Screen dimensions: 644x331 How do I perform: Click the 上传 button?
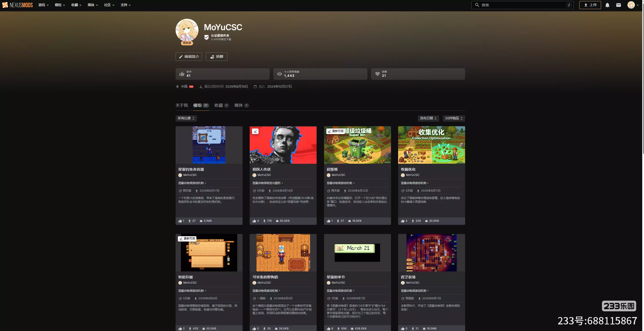click(590, 5)
